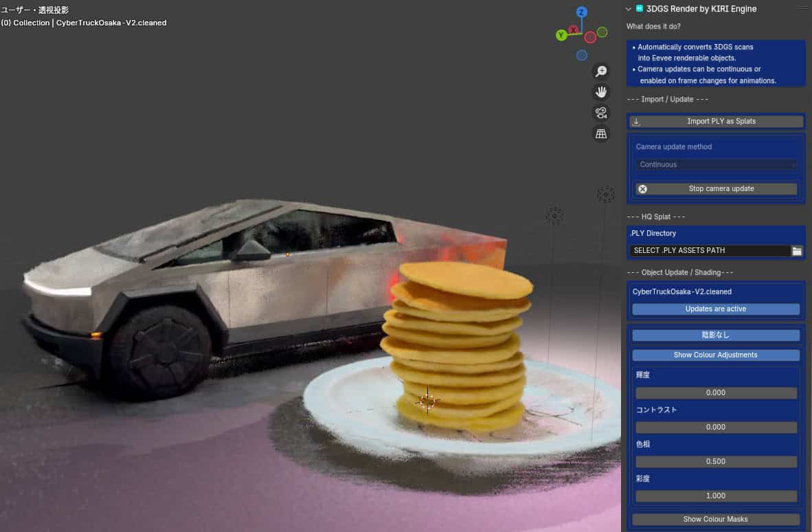Screen dimensions: 812x532
Task: Click the CyberTruckOsaka-V2.cleaned object name label
Action: coord(681,292)
